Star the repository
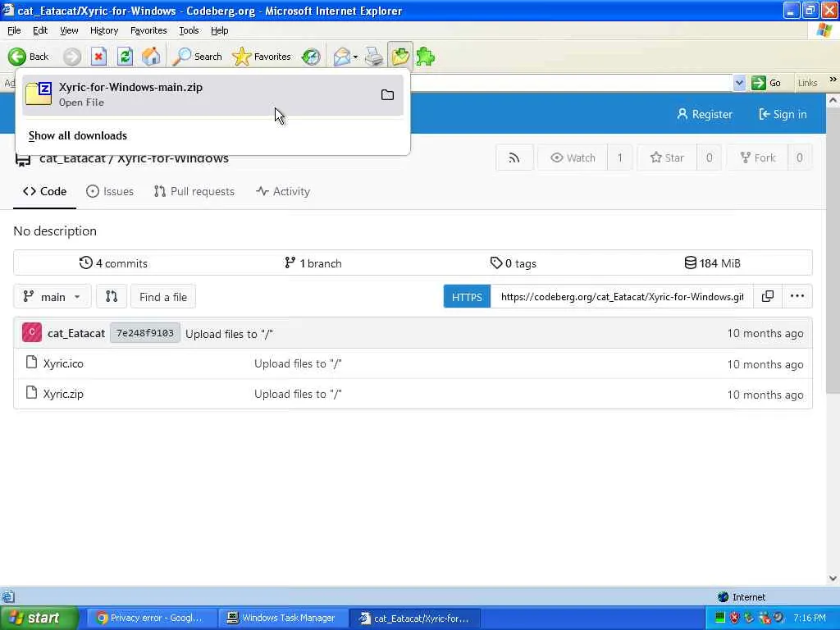Viewport: 840px width, 630px height. click(x=667, y=157)
